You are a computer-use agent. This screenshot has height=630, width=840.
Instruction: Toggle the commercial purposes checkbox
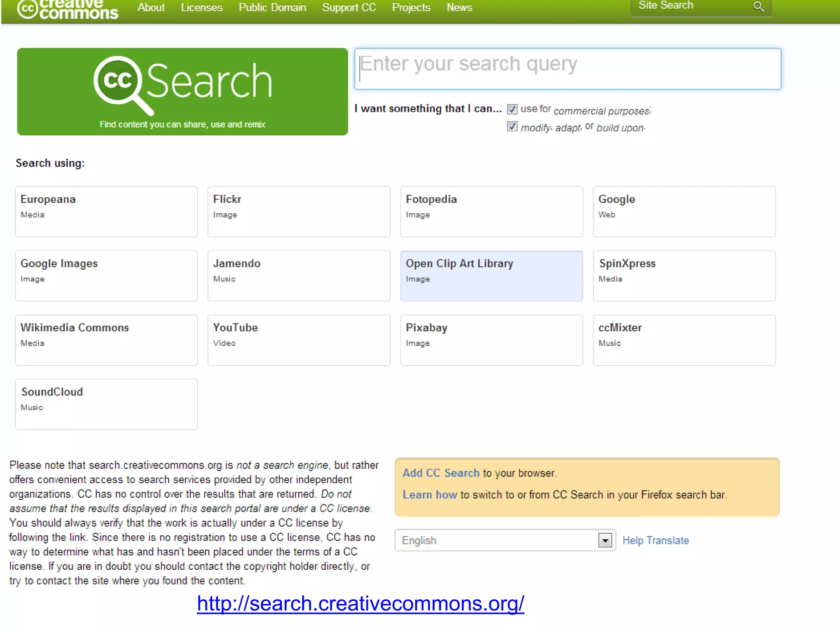coord(512,109)
